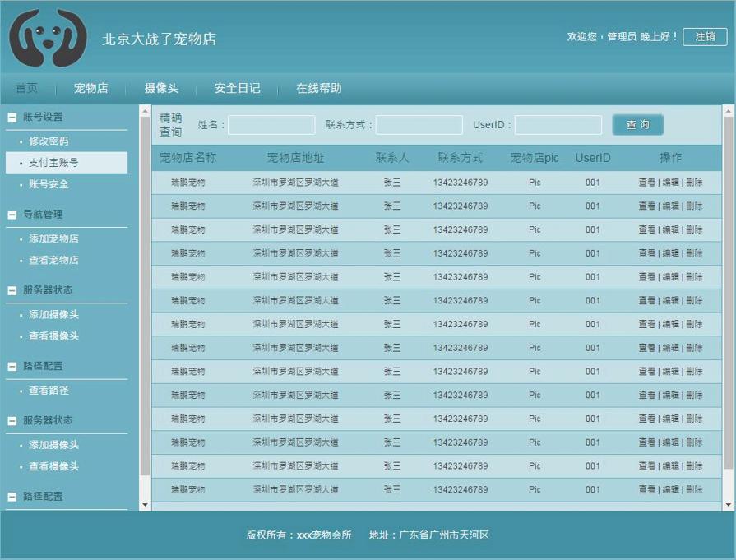
Task: Open the 安全日记 menu
Action: (x=237, y=88)
